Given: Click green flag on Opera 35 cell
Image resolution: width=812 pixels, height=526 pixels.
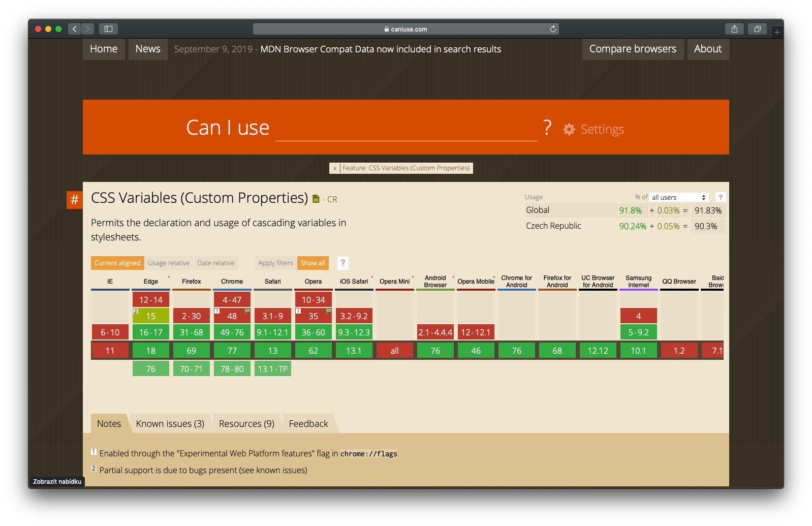Looking at the screenshot, I should point(328,311).
